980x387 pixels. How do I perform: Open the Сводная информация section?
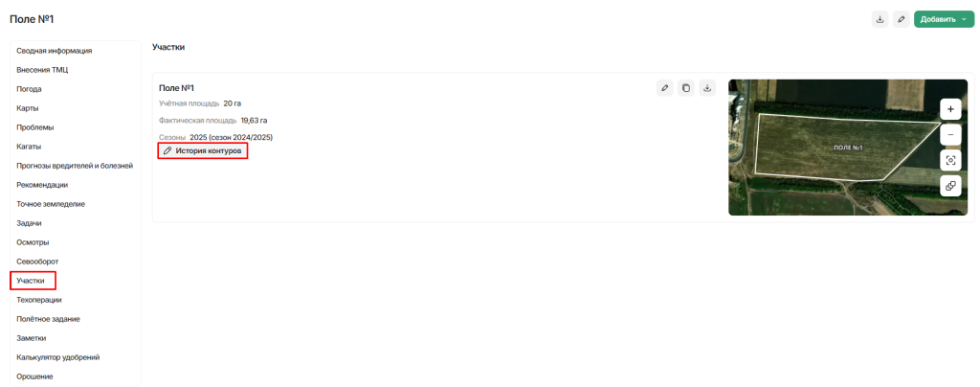tap(55, 51)
